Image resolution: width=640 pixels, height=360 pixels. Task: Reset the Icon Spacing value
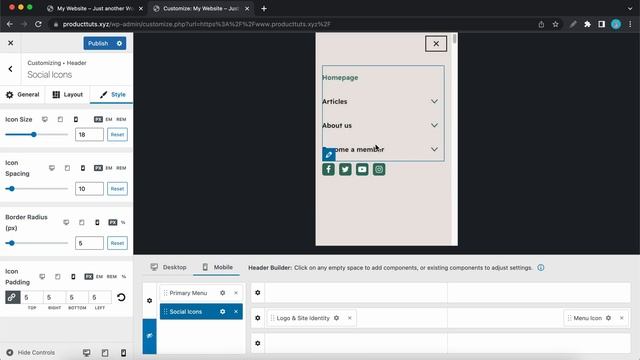click(x=117, y=189)
